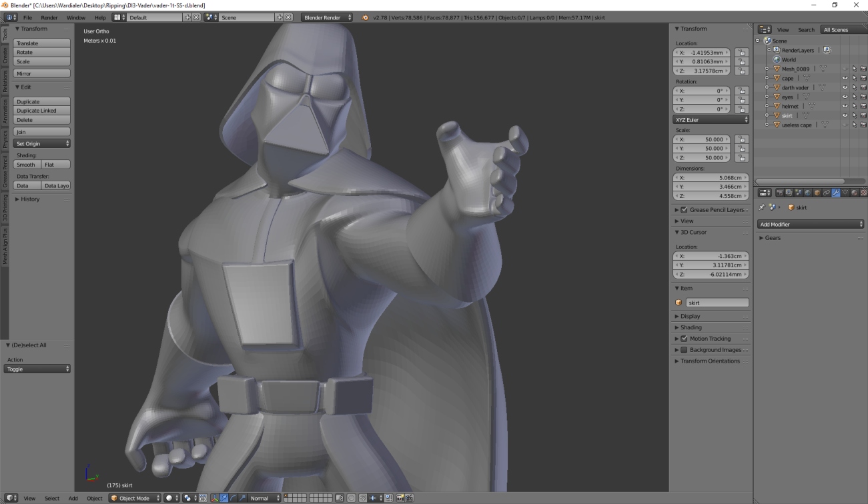Click the pin icon in properties context
This screenshot has height=504, width=868.
(x=763, y=207)
